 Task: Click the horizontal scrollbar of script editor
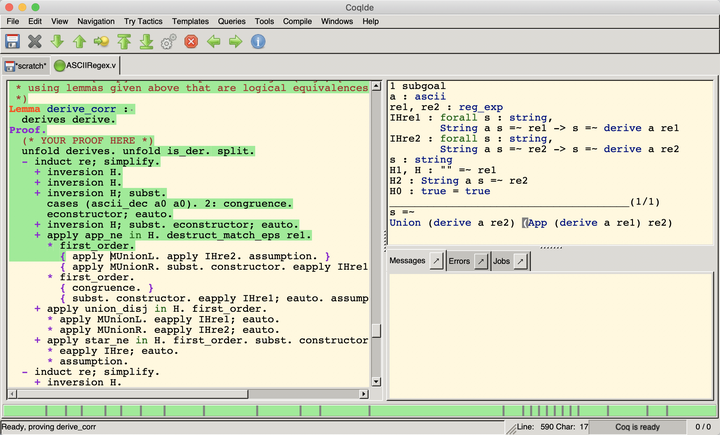pyautogui.click(x=188, y=394)
